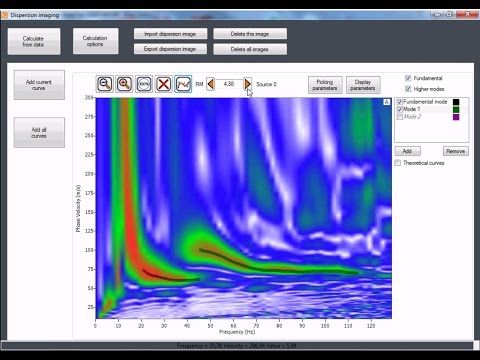Uncheck Fundamental mode in the list

pos(400,102)
